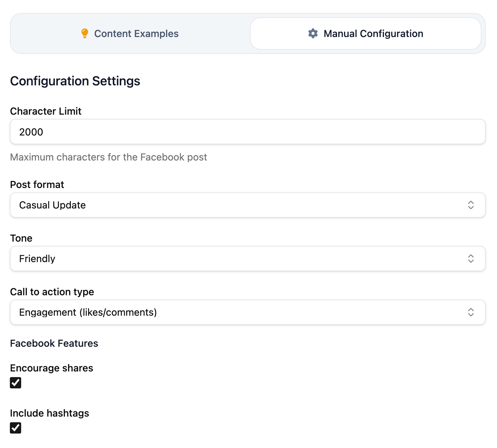Open the Post format dropdown showing Casual Update

tap(240, 205)
